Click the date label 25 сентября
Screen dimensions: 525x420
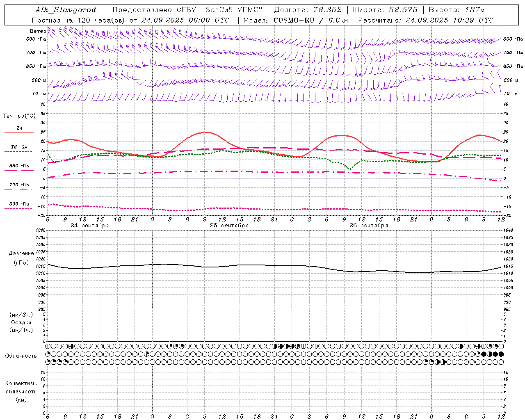[229, 226]
